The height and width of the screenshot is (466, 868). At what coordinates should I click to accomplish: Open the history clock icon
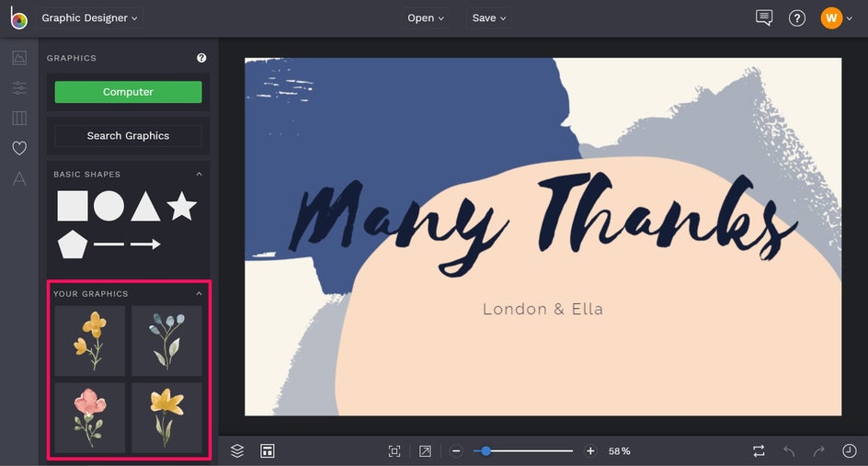click(850, 451)
